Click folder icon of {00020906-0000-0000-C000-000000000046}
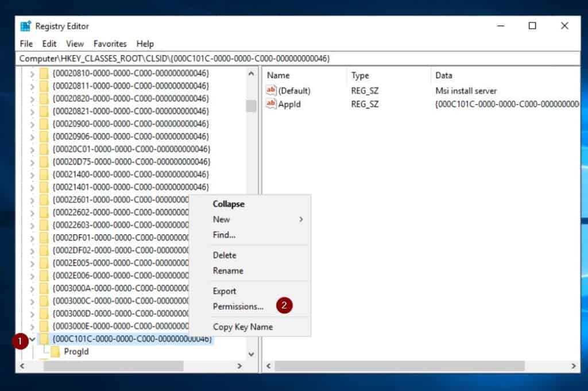The height and width of the screenshot is (391, 588). pos(44,137)
